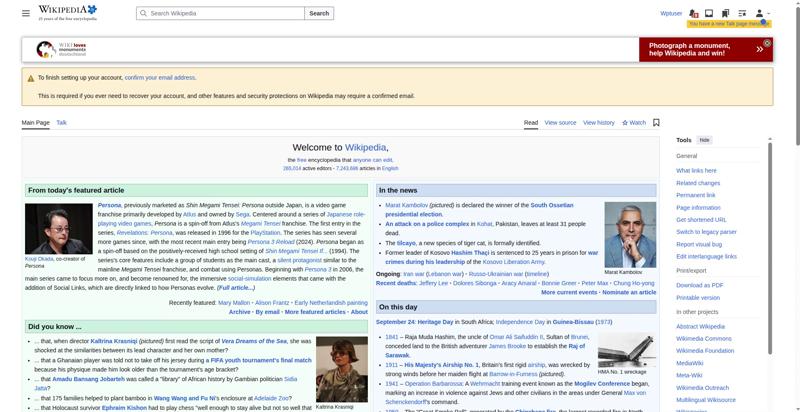Open the "South Ossetian presidential election" link
The image size is (800, 412).
pos(479,210)
